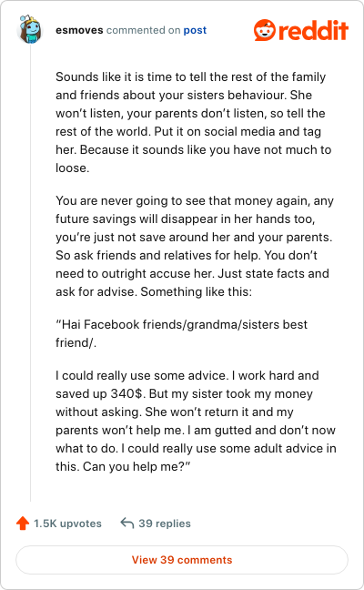Click the reply arrow icon

[x=127, y=523]
